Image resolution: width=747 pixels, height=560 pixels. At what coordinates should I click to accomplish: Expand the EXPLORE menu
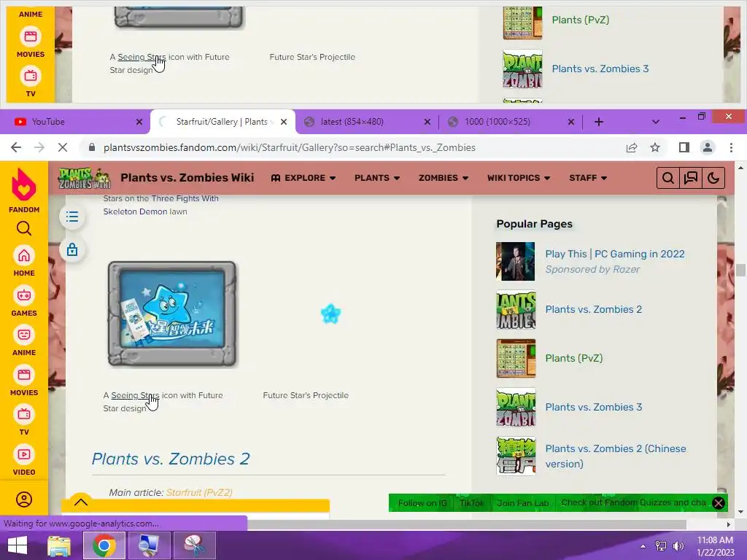[x=303, y=178]
